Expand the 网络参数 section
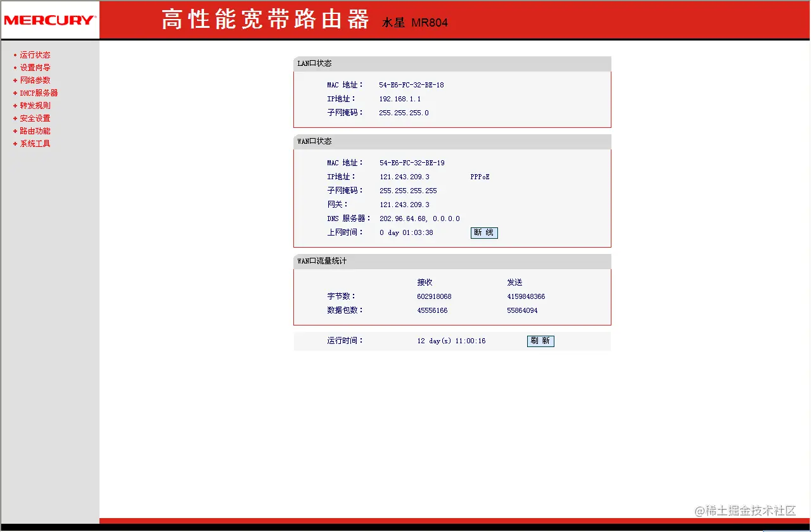Image resolution: width=811 pixels, height=532 pixels. pos(34,80)
